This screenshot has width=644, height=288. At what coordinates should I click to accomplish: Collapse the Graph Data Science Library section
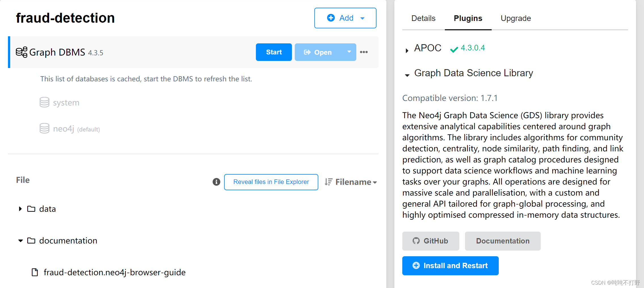pos(407,75)
